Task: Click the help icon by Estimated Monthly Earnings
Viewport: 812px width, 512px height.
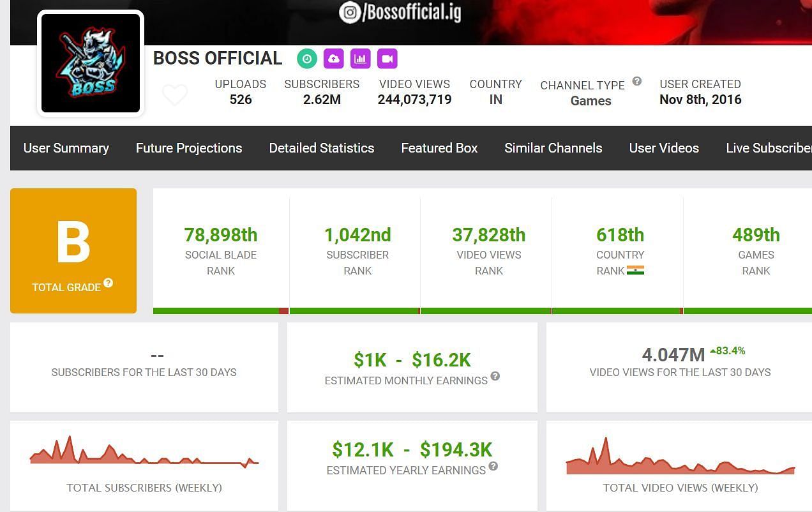Action: [495, 377]
